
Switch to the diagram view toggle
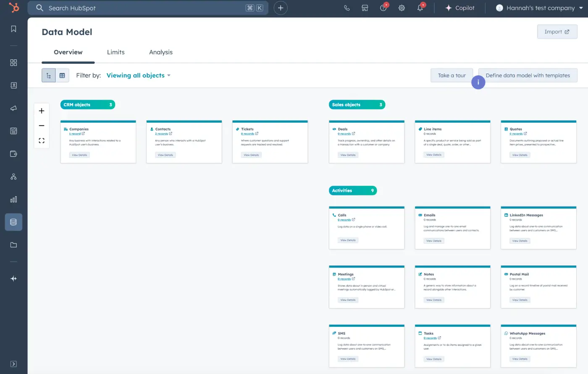pos(49,76)
